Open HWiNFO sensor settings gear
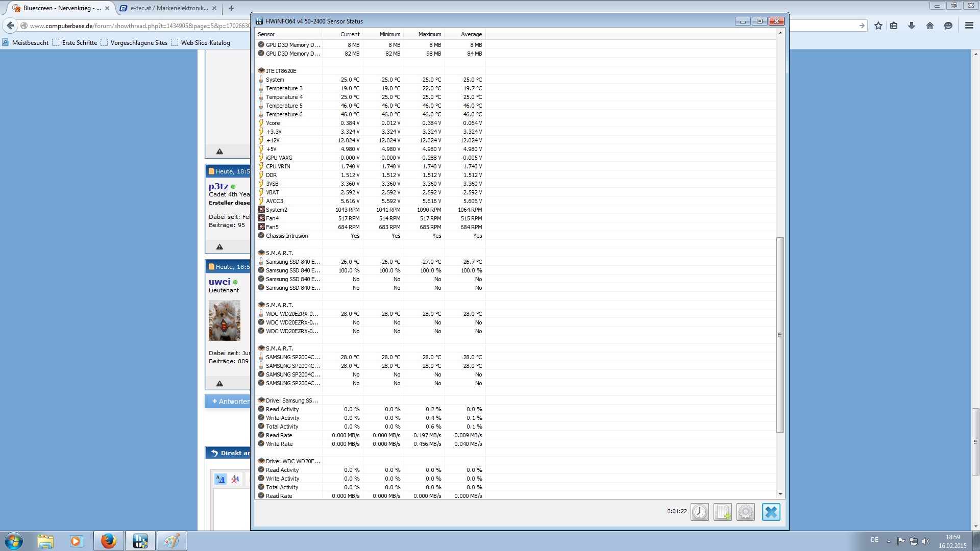Viewport: 980px width, 551px height. click(746, 512)
